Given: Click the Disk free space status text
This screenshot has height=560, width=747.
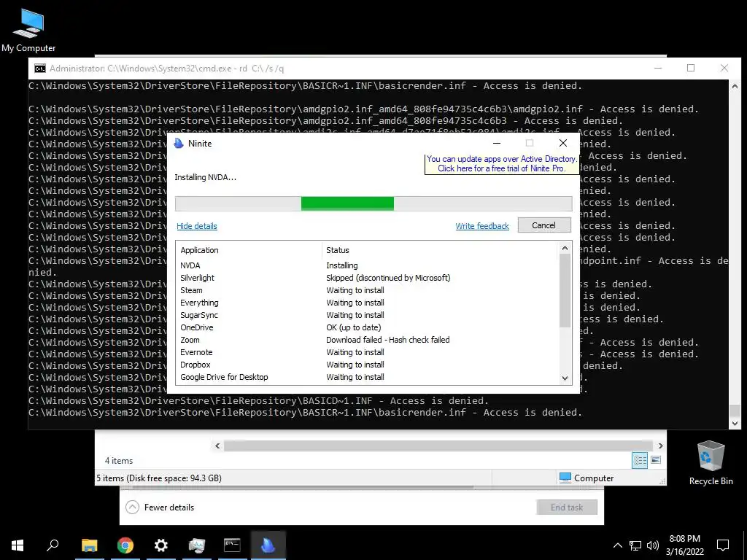Looking at the screenshot, I should [x=159, y=478].
